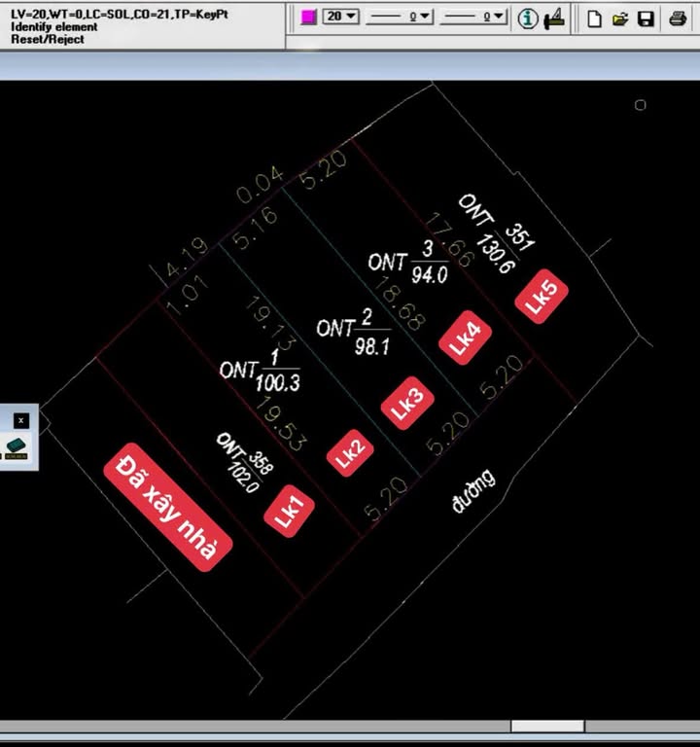Click the "đường" road label text

(474, 491)
